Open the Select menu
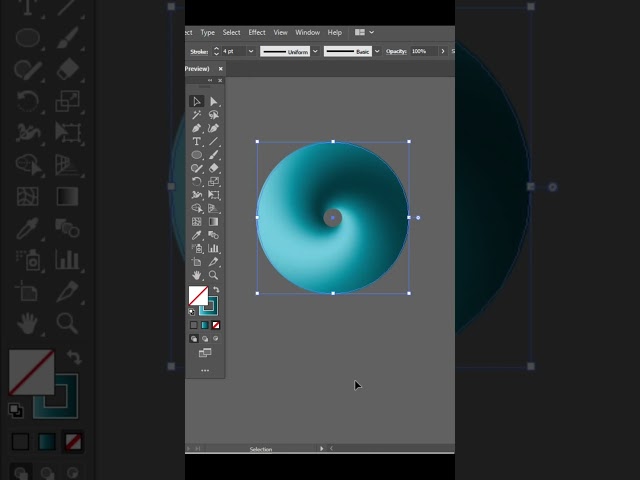This screenshot has width=640, height=480. (231, 32)
